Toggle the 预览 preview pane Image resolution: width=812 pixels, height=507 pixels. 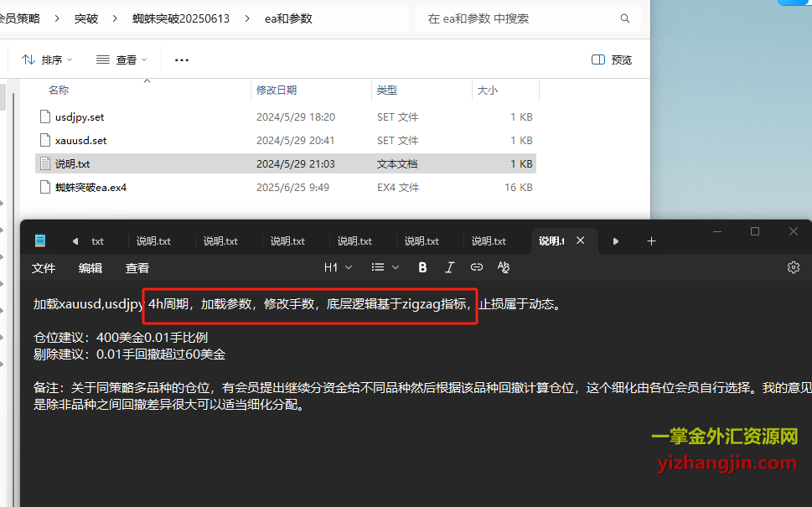coord(612,59)
